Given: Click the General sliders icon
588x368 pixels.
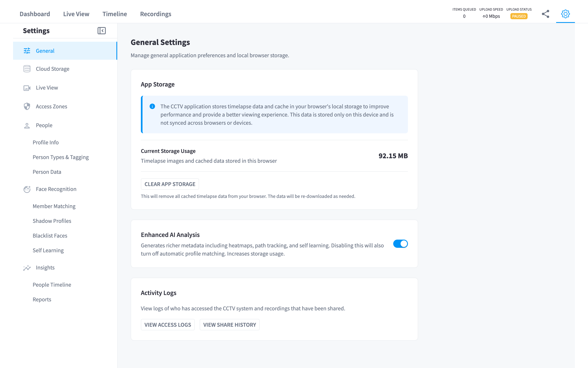Looking at the screenshot, I should pyautogui.click(x=27, y=51).
